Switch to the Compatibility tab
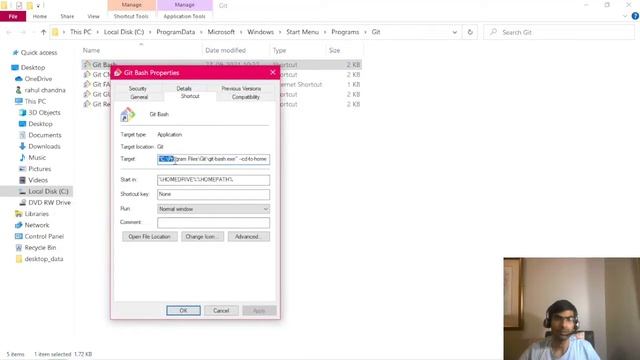640x360 pixels. (x=246, y=97)
